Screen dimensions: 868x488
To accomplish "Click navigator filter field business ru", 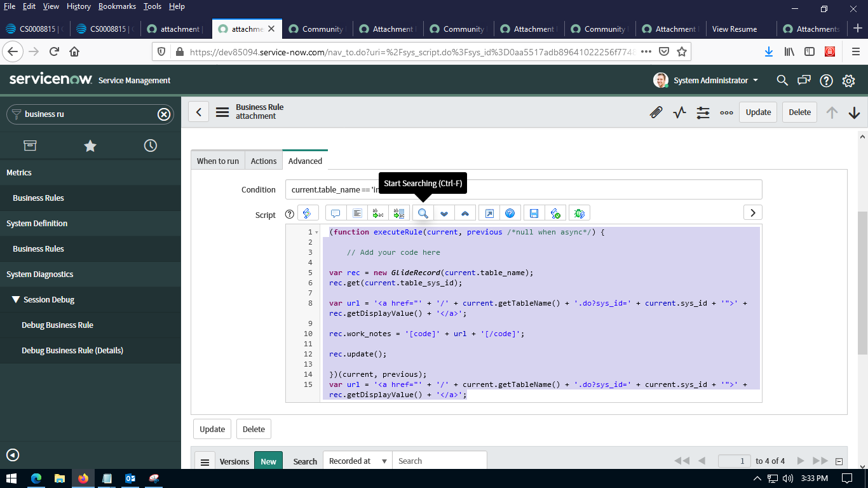I will point(89,114).
